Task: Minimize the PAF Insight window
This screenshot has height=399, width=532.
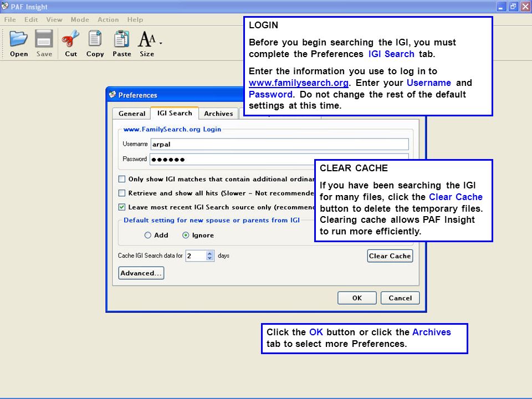Action: [501, 7]
